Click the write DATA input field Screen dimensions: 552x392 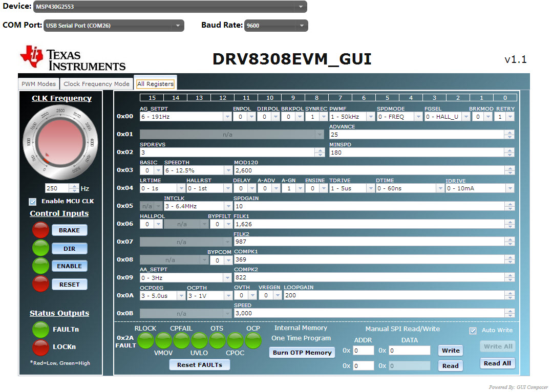tap(410, 351)
